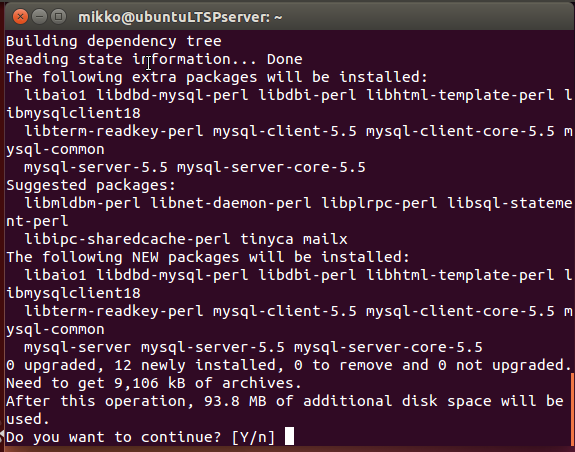Click the [Y/n] prompt text
Viewport: 575px width, 452px height.
pos(253,437)
